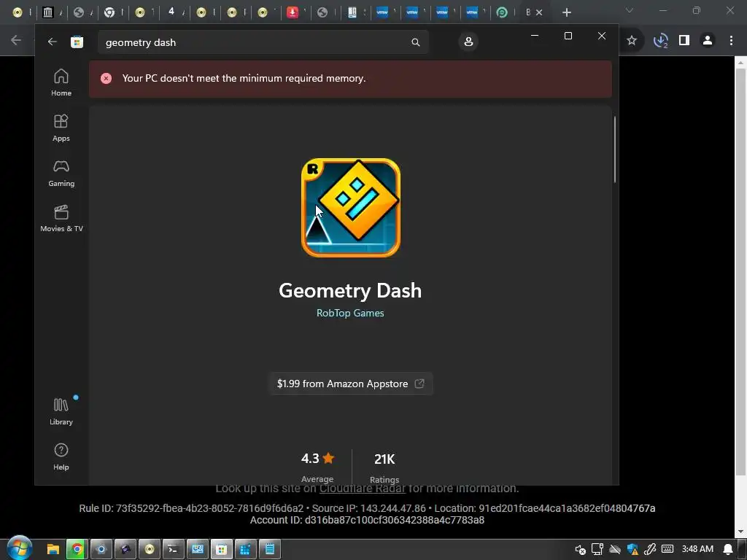Open File Explorer from the taskbar
Image resolution: width=747 pixels, height=560 pixels.
(x=53, y=550)
